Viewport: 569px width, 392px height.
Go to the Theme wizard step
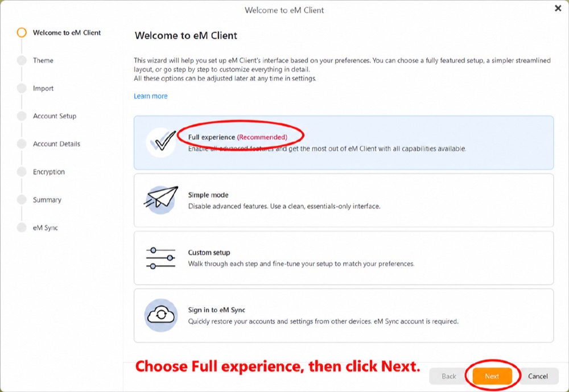click(43, 60)
